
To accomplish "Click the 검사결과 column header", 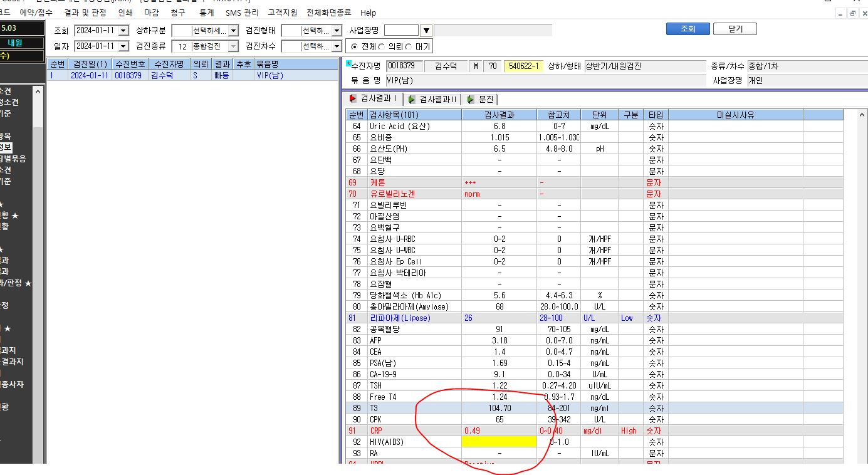I will (x=499, y=115).
